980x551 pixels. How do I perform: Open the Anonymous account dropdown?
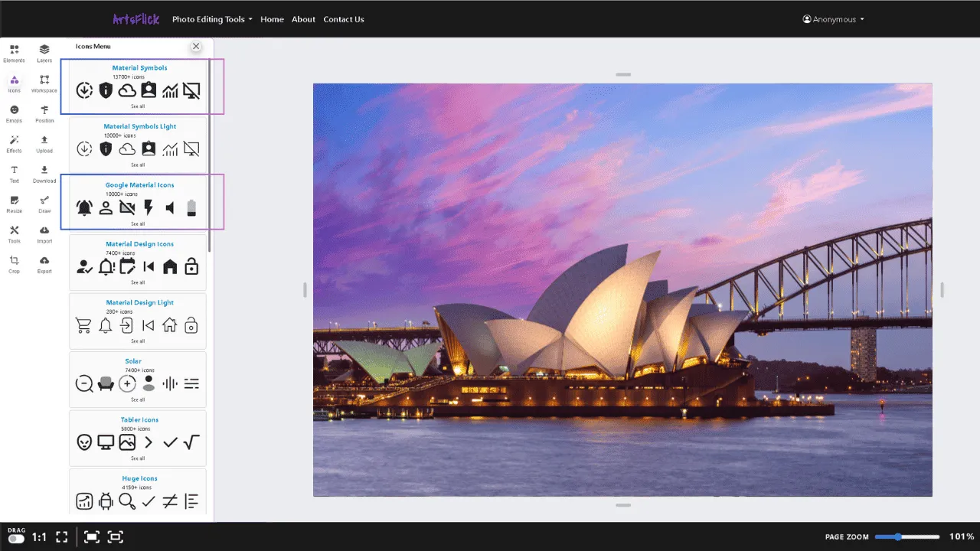[x=832, y=19]
